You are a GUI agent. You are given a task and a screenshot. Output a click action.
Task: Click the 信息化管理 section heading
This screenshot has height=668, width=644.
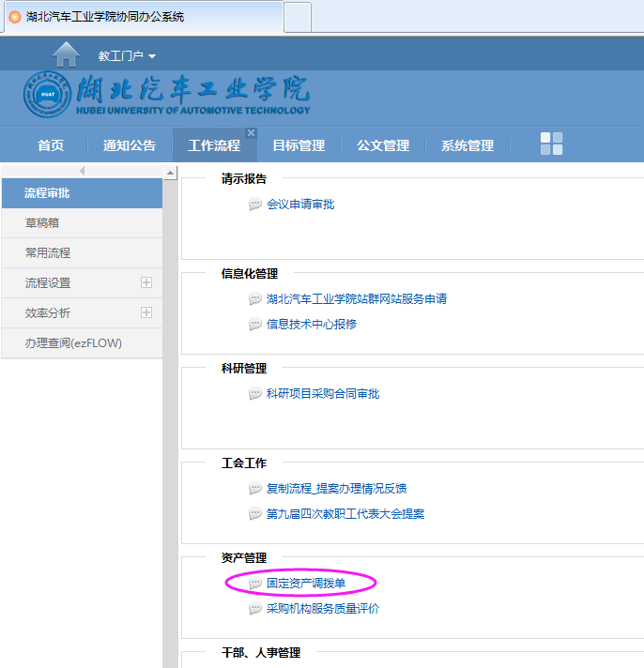pos(250,274)
